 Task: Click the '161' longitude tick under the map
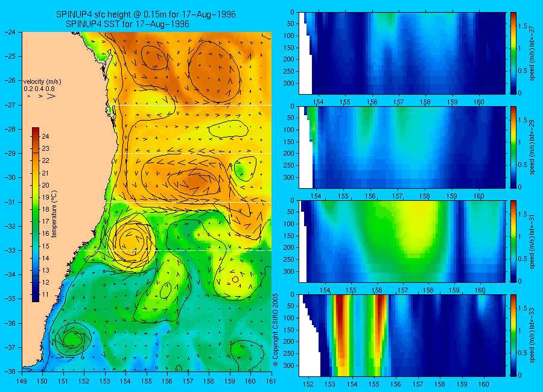pyautogui.click(x=271, y=381)
